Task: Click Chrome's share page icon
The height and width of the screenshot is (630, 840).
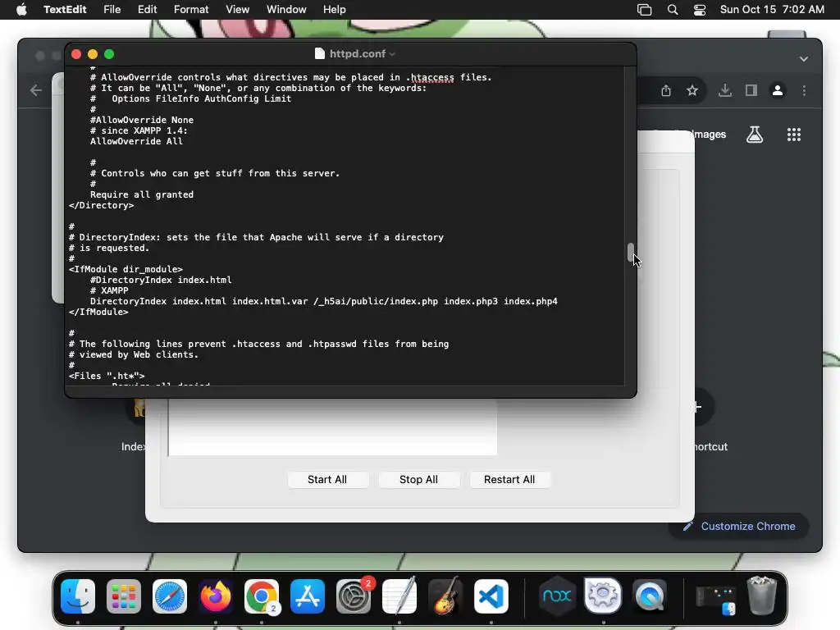Action: [666, 90]
